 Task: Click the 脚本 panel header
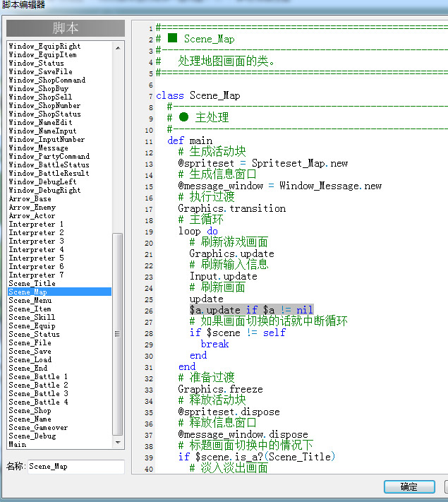pos(66,28)
